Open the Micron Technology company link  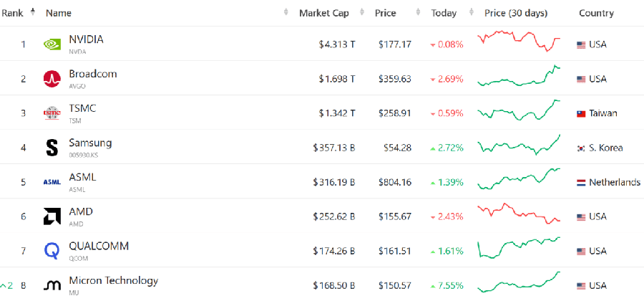tap(113, 280)
